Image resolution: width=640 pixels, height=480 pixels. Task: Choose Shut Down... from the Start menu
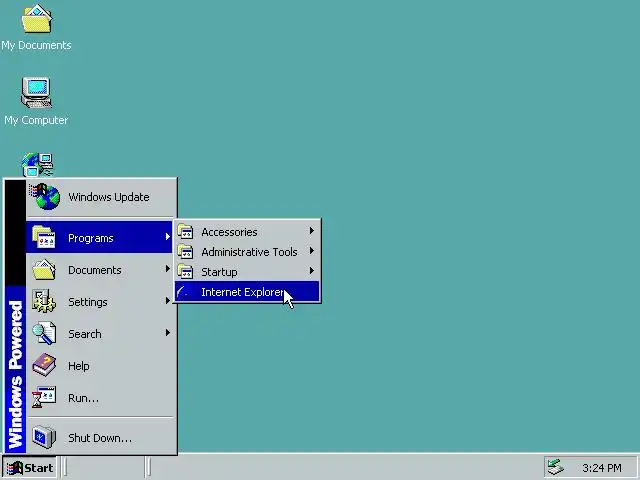pyautogui.click(x=100, y=438)
